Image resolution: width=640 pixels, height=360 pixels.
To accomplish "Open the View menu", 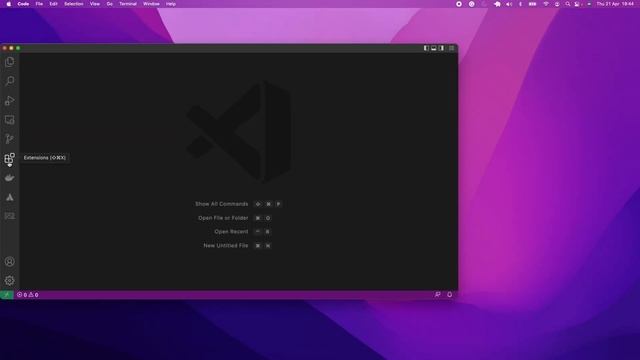I will pos(95,4).
